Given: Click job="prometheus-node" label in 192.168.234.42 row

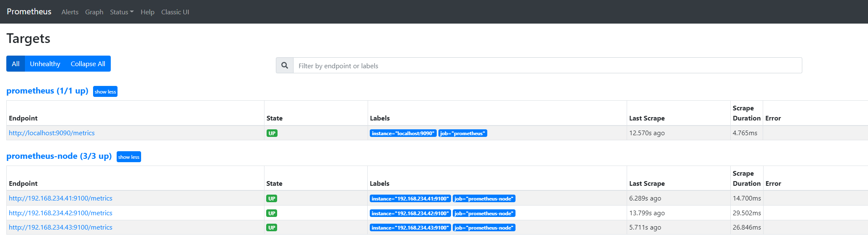Looking at the screenshot, I should click(x=484, y=213).
